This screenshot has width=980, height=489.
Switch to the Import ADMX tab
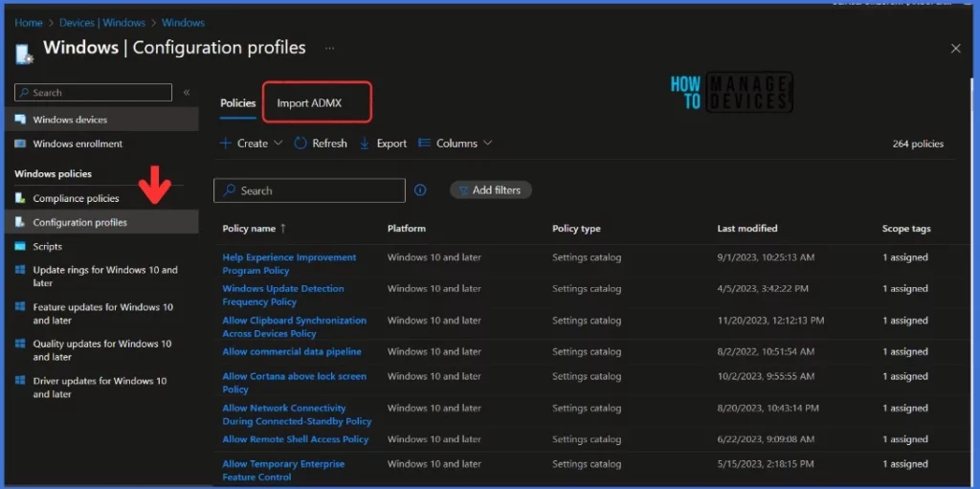pos(309,103)
